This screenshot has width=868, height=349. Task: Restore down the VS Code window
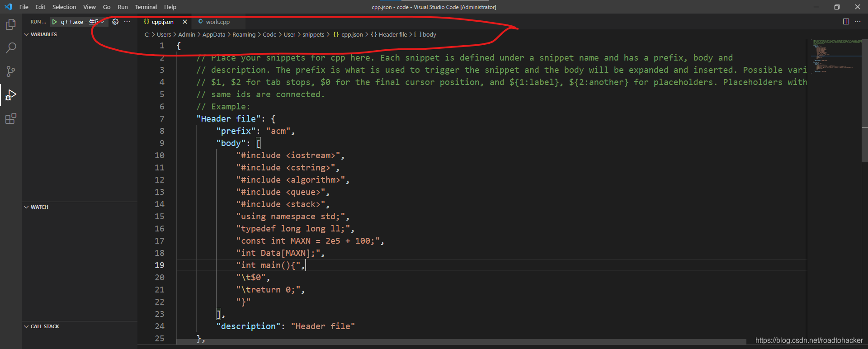[837, 7]
